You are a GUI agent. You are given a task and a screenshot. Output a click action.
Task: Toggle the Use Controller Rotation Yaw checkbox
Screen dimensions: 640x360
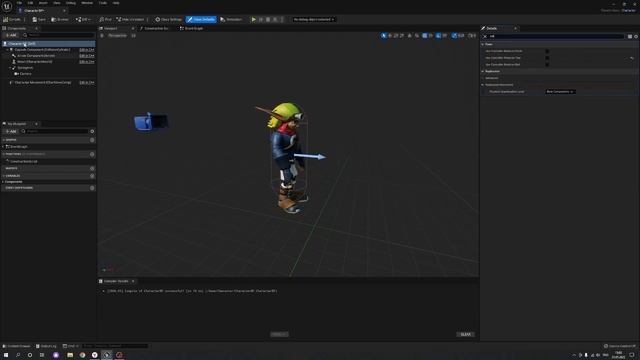[x=547, y=58]
